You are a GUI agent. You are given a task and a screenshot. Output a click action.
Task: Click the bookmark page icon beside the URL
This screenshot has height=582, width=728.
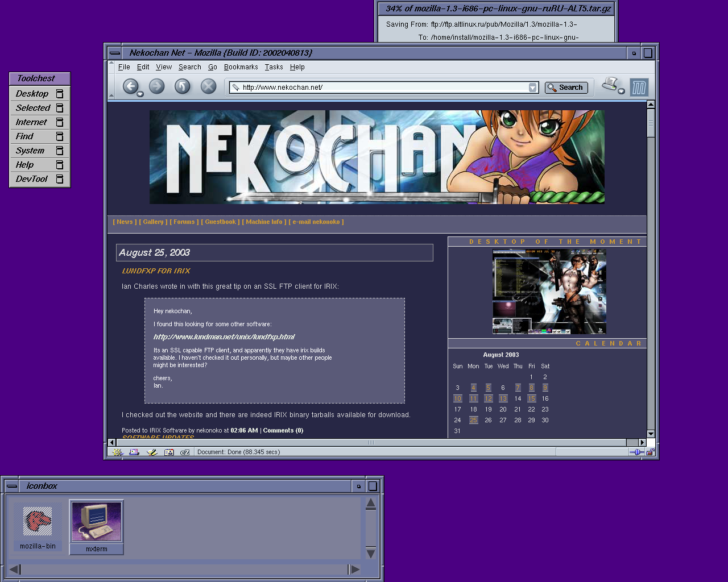[235, 87]
